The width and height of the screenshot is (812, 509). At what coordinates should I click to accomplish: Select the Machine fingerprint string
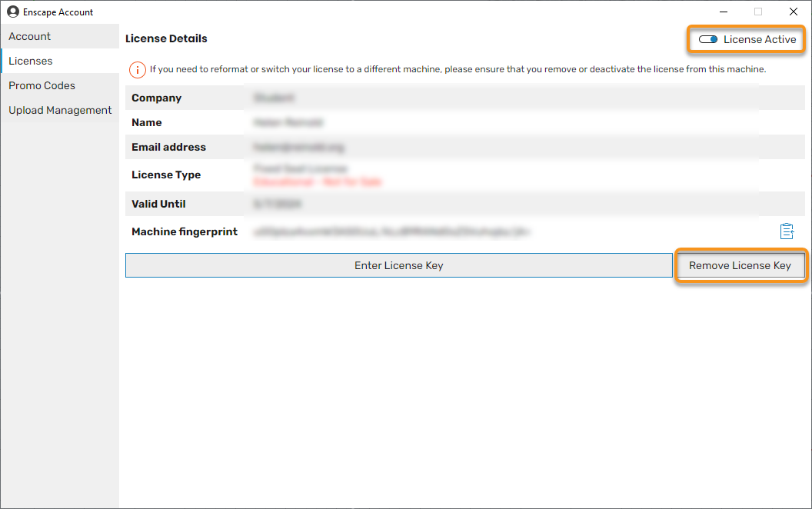[392, 231]
